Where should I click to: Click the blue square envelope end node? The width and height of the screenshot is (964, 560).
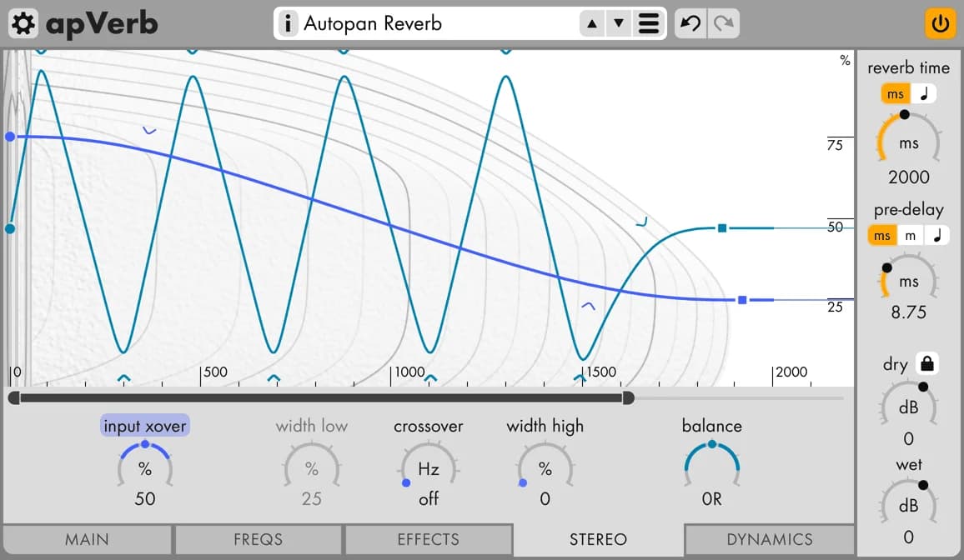tap(741, 300)
